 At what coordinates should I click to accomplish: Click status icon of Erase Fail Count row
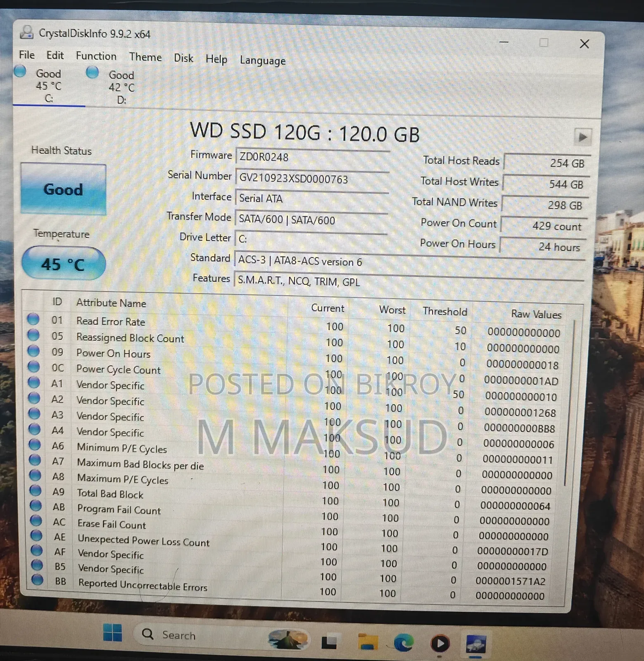pos(36,521)
